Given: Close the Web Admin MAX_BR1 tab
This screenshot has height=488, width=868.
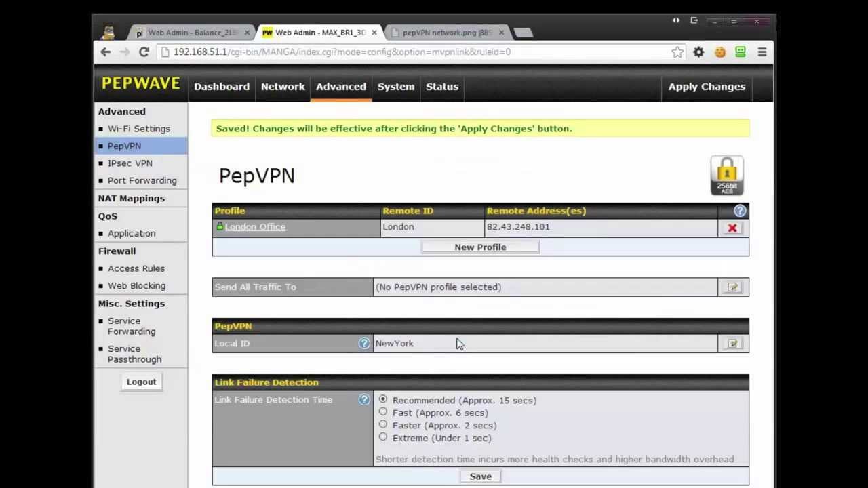Looking at the screenshot, I should click(374, 33).
